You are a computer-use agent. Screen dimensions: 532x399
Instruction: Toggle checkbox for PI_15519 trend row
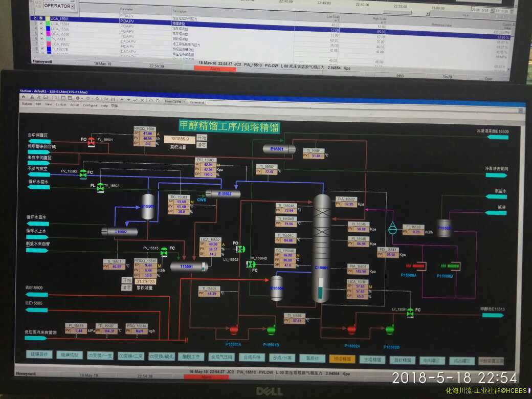coord(42,39)
